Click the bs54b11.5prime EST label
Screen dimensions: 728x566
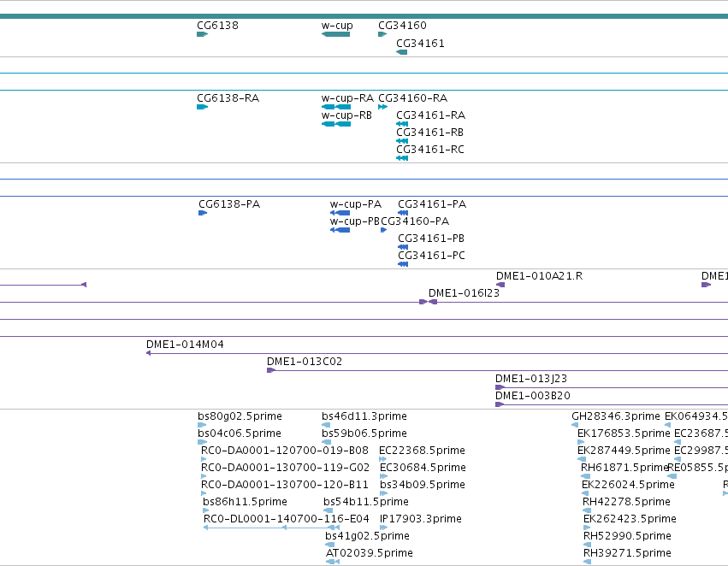tap(366, 503)
